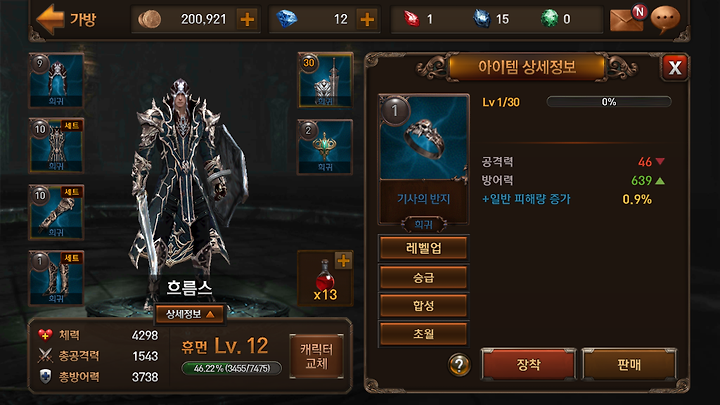Open the 승급 promotion option
The width and height of the screenshot is (720, 405).
[x=423, y=277]
